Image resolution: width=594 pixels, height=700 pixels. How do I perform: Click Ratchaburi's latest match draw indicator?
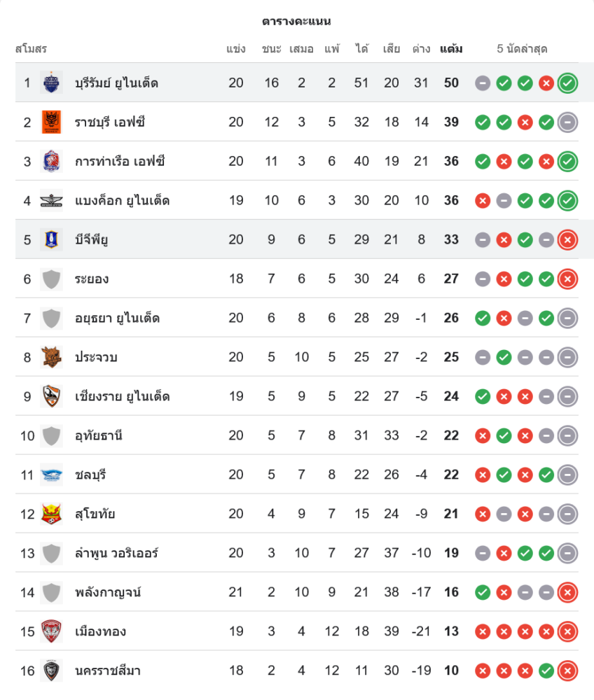tap(568, 122)
